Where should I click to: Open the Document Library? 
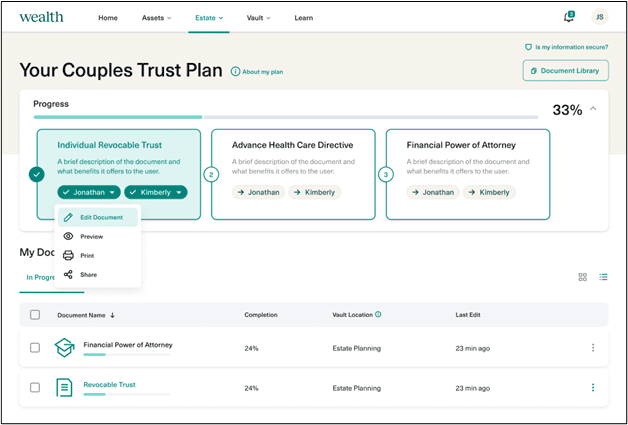pyautogui.click(x=565, y=70)
